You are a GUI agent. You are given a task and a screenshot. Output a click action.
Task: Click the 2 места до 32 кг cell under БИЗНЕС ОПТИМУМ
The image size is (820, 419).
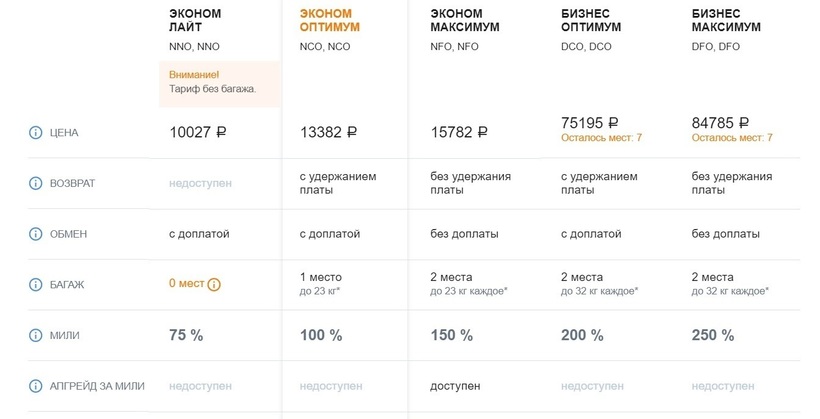(599, 283)
